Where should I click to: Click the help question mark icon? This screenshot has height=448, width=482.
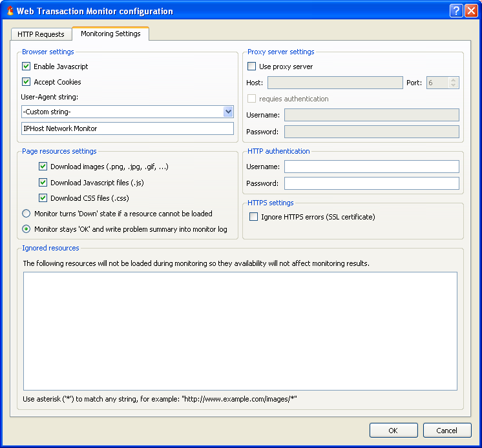(456, 11)
